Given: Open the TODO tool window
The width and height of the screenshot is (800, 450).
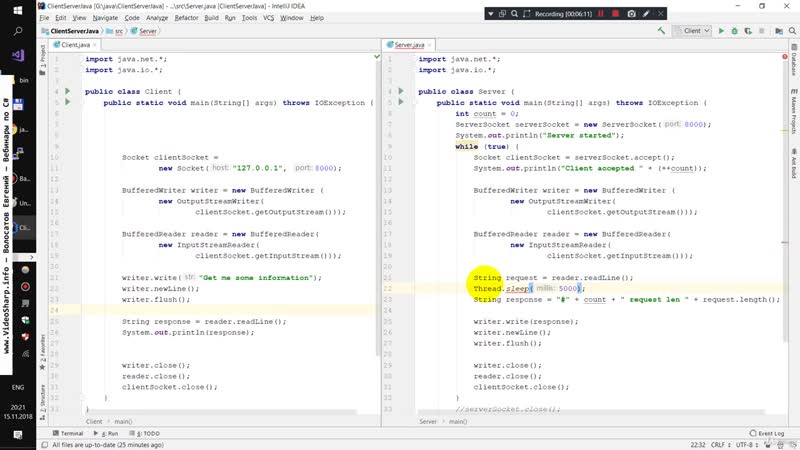Looking at the screenshot, I should pyautogui.click(x=144, y=433).
